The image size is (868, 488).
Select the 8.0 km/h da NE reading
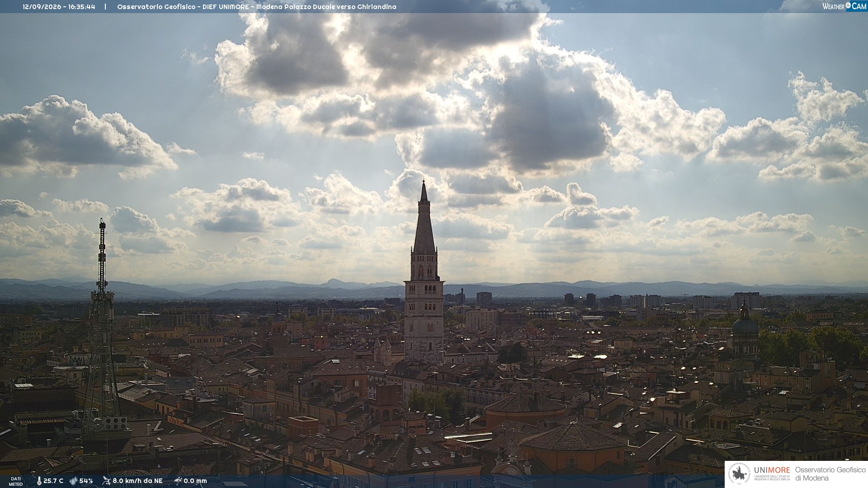click(x=137, y=481)
